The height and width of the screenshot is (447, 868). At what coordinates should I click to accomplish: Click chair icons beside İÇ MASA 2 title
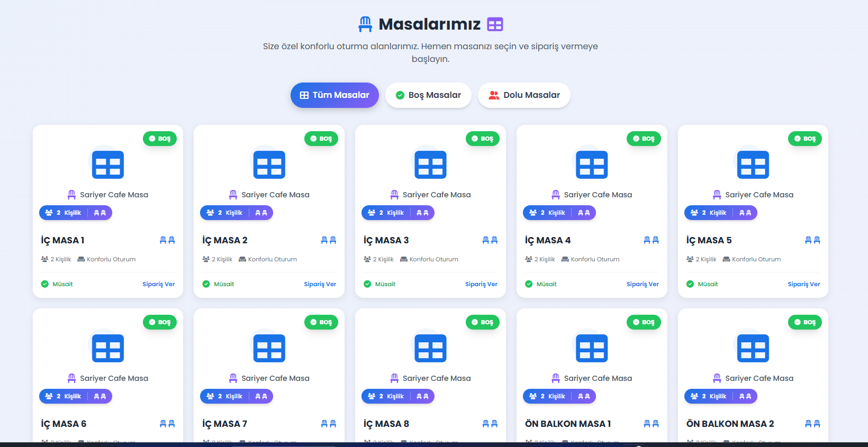tap(329, 240)
